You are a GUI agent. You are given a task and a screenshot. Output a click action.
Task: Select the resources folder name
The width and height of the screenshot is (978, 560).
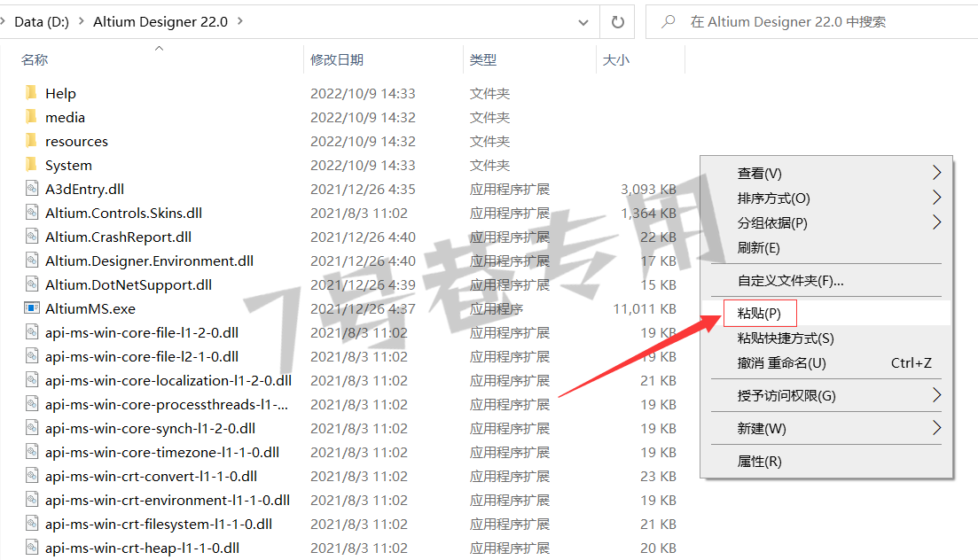point(77,142)
